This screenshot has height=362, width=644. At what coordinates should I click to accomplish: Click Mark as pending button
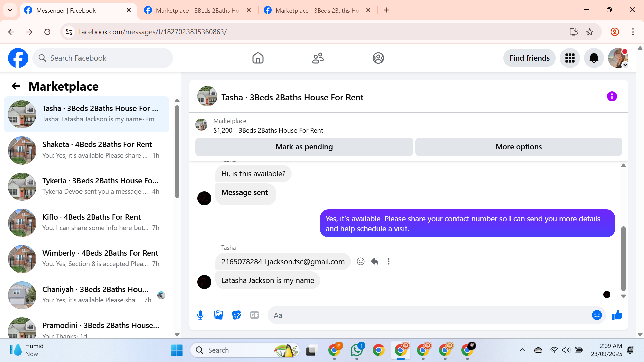[x=304, y=147]
